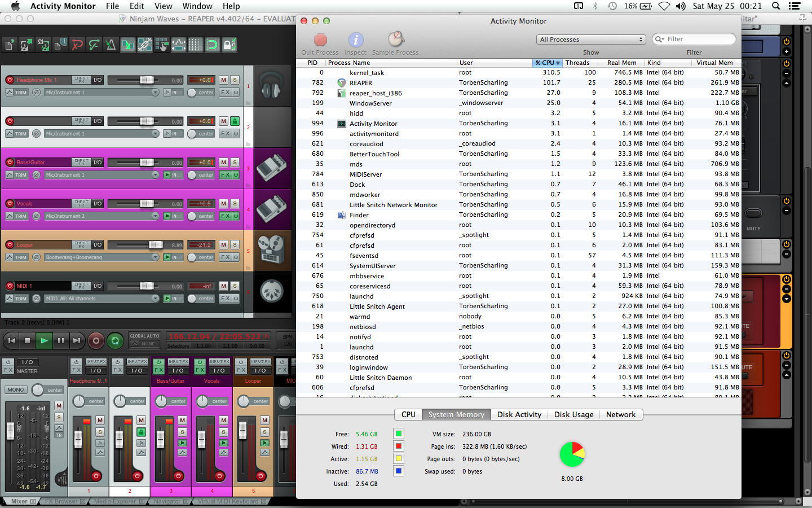Open the File menu in menu bar
812x508 pixels.
(x=112, y=6)
